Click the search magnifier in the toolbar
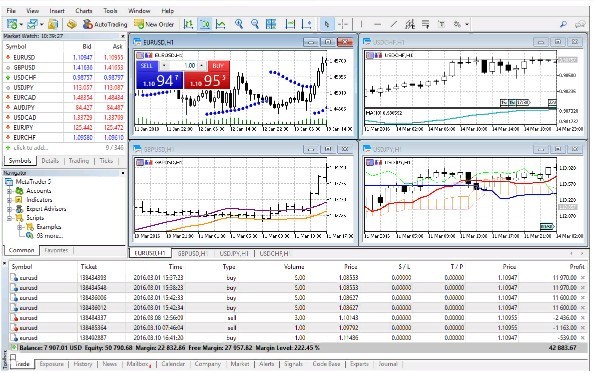The width and height of the screenshot is (594, 373). click(563, 24)
